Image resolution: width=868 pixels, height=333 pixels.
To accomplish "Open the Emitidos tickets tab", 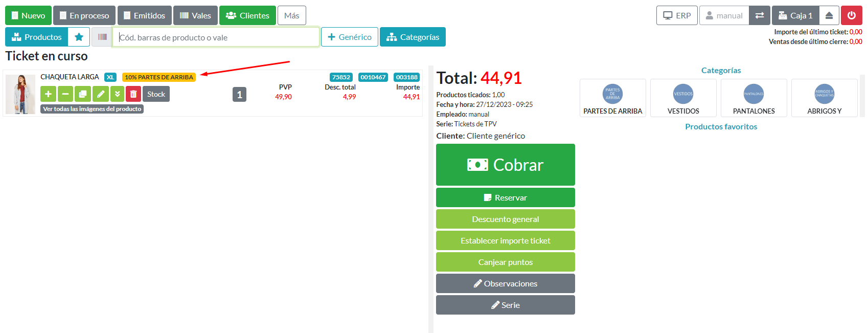I will pyautogui.click(x=144, y=15).
